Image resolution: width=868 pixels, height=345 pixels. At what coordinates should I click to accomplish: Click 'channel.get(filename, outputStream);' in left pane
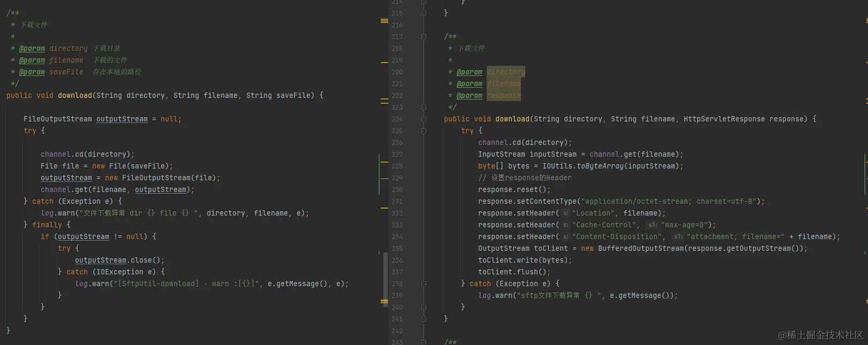[x=118, y=190]
